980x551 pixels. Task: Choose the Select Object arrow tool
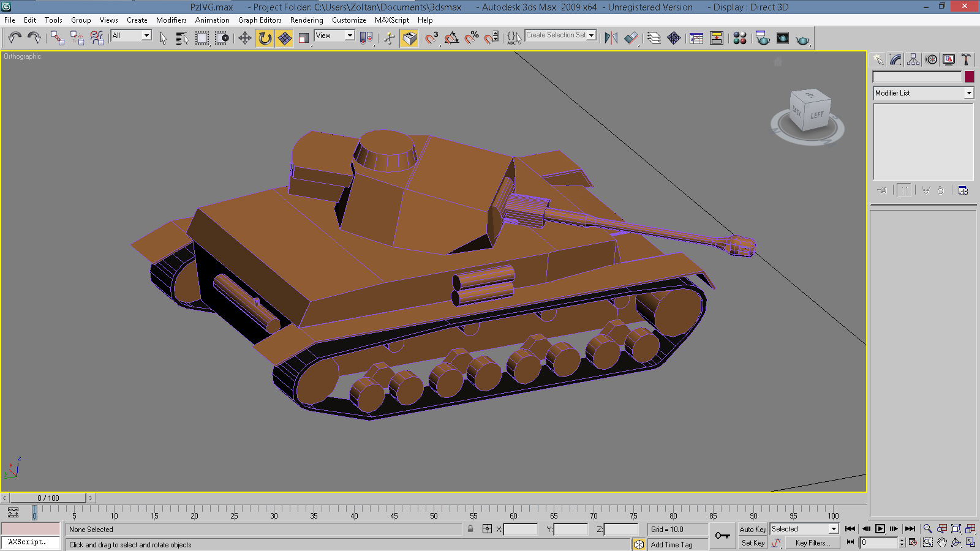coord(163,38)
